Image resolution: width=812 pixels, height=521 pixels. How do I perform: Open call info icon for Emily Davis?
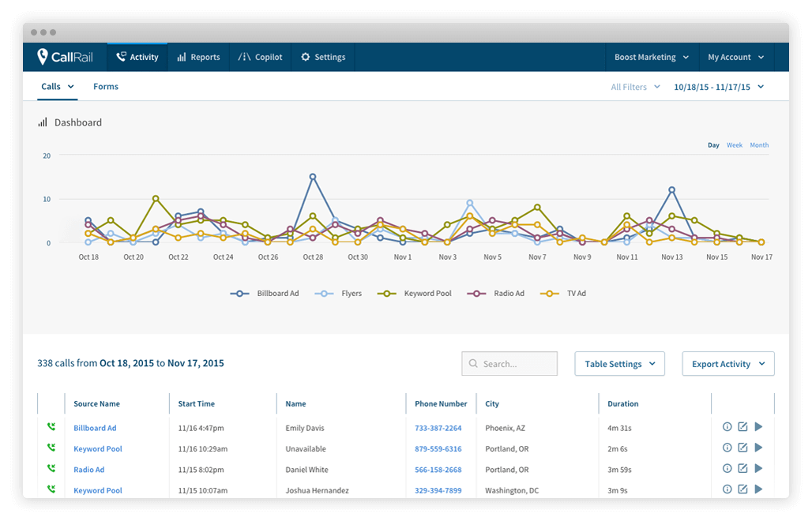coord(727,427)
